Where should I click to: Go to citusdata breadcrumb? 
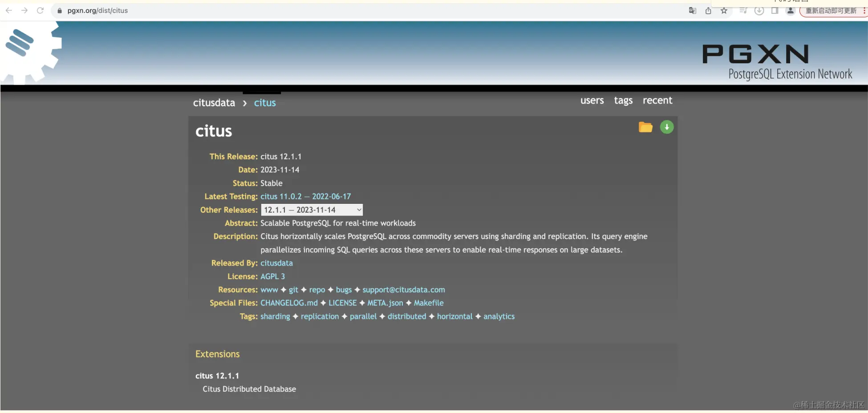click(214, 103)
